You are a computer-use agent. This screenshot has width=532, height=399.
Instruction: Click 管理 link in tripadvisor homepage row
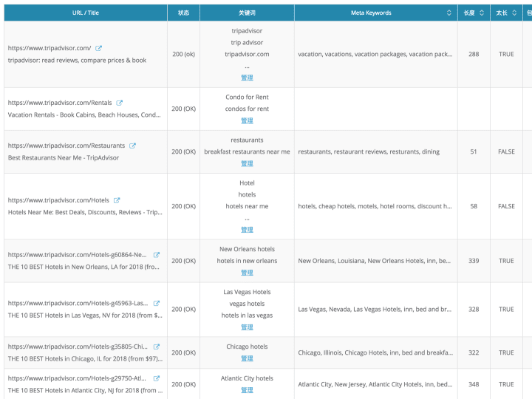(x=247, y=78)
